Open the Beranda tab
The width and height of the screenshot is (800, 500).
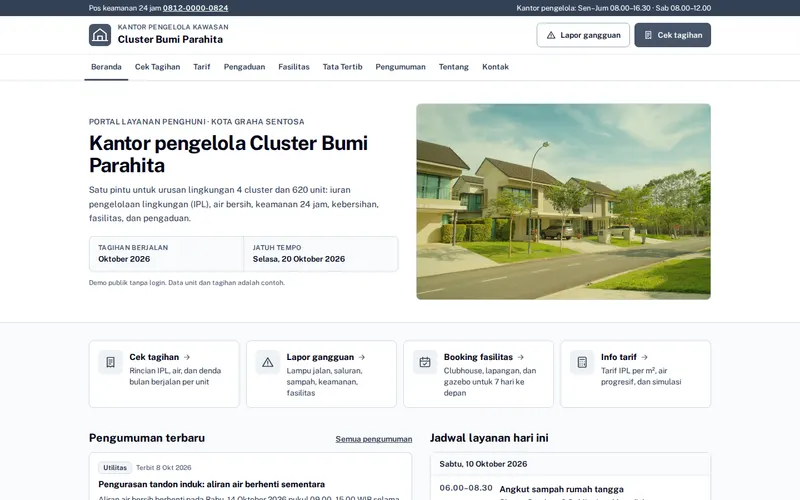[x=106, y=67]
